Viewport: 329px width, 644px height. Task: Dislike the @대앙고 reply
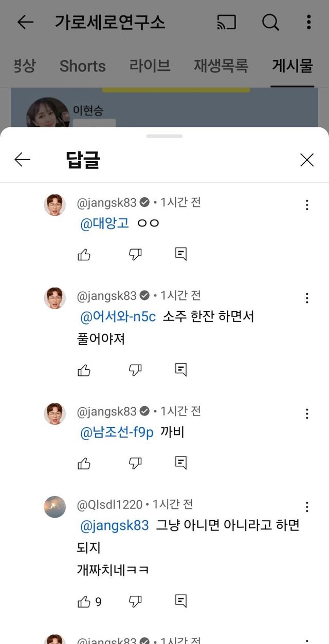click(x=135, y=254)
